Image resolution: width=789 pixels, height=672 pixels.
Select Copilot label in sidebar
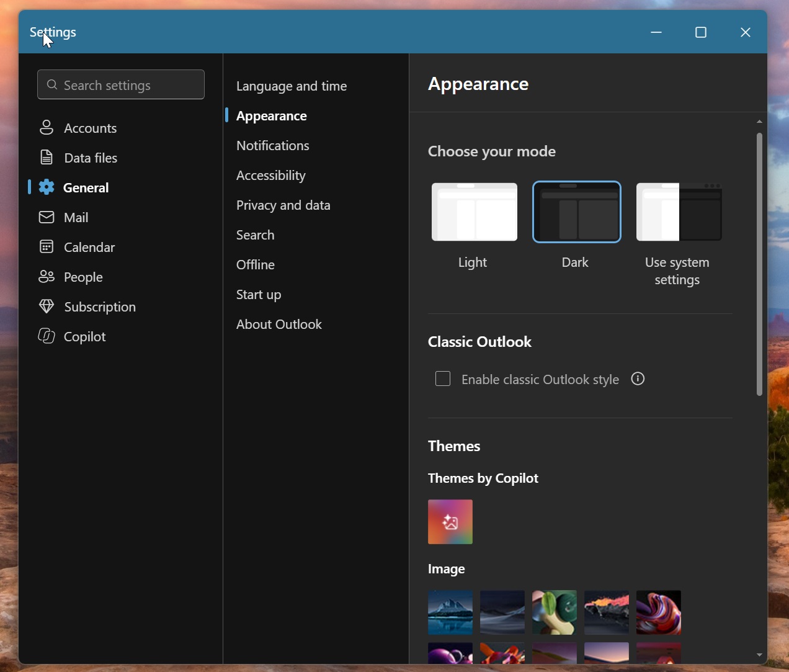(85, 336)
